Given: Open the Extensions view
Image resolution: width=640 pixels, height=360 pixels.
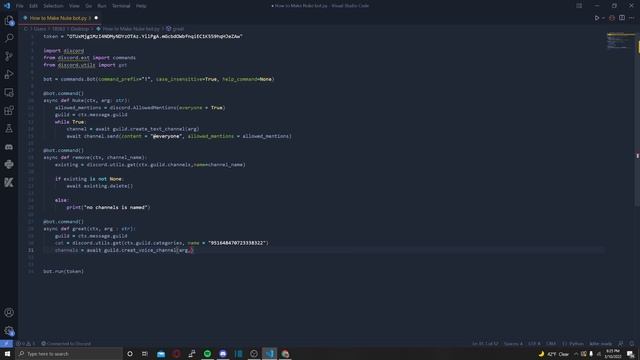Looking at the screenshot, I should pos(9,111).
